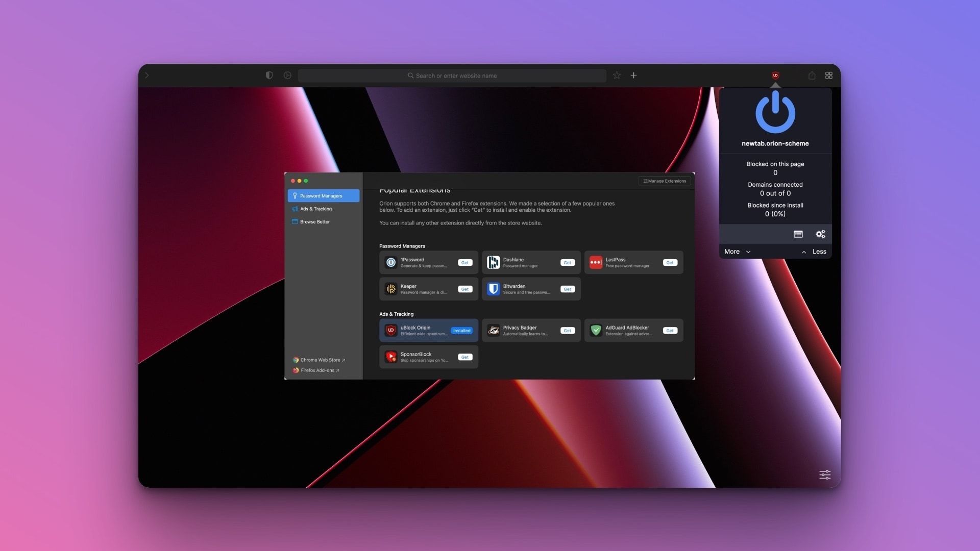Click Installed badge for uBlock Origin
The image size is (980, 551).
point(461,331)
